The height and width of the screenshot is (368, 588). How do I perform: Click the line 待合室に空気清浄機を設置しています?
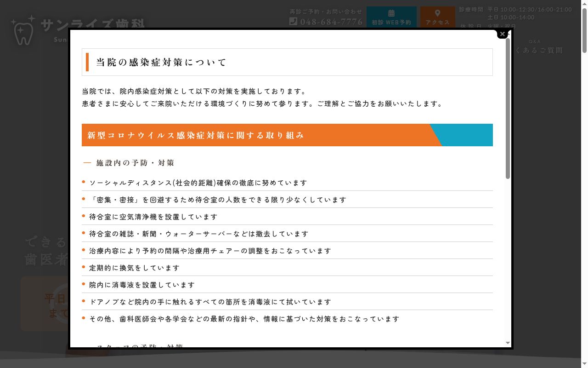[153, 217]
